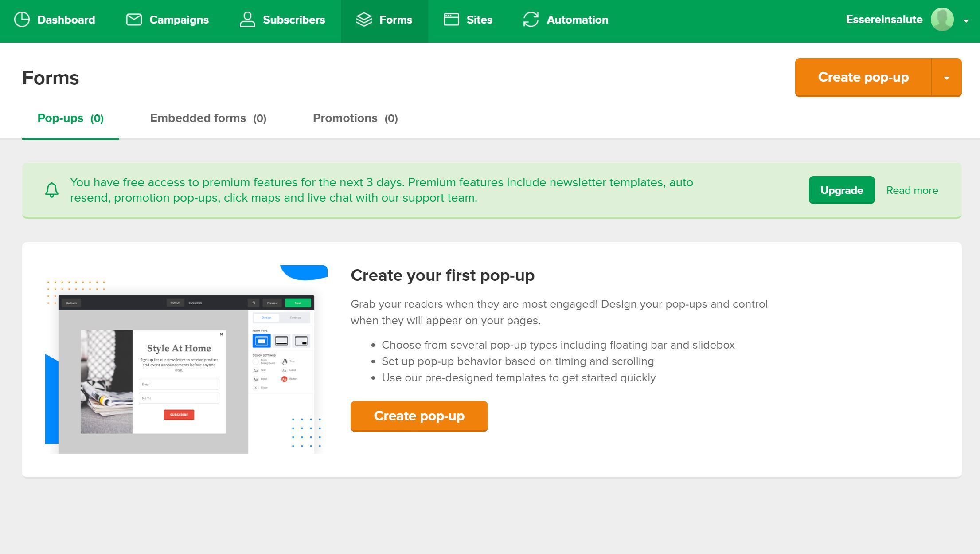This screenshot has height=554, width=980.
Task: Open the Automation section
Action: point(566,20)
